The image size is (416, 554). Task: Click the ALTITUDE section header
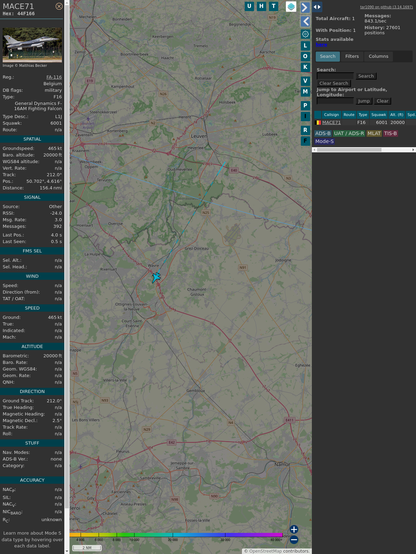tap(32, 347)
